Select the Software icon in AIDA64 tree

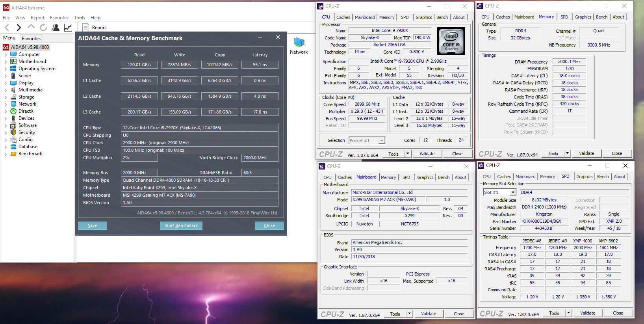[13, 125]
